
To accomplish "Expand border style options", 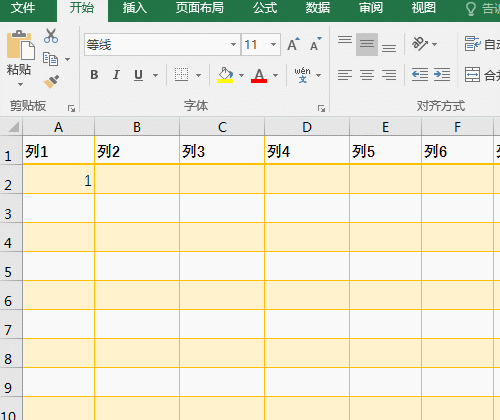I will click(198, 75).
